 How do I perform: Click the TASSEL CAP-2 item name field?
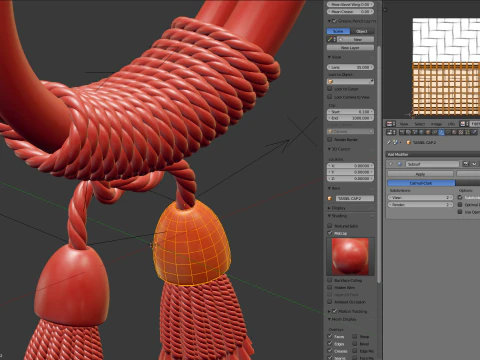click(x=354, y=198)
